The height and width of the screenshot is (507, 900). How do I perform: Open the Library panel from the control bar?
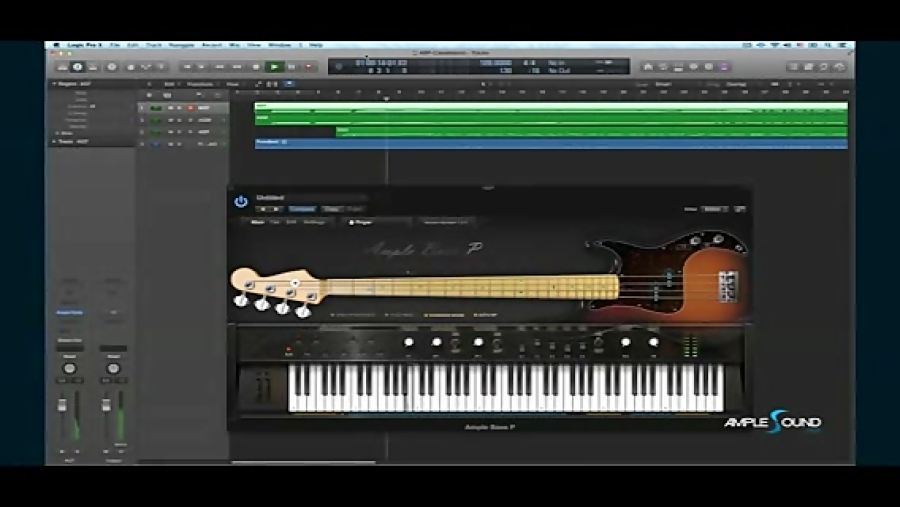[62, 67]
